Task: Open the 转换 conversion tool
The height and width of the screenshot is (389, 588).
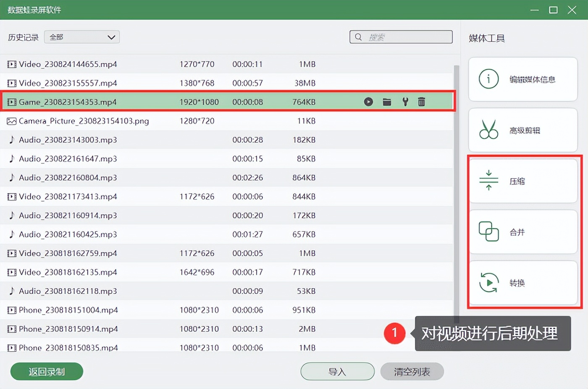Action: (523, 283)
